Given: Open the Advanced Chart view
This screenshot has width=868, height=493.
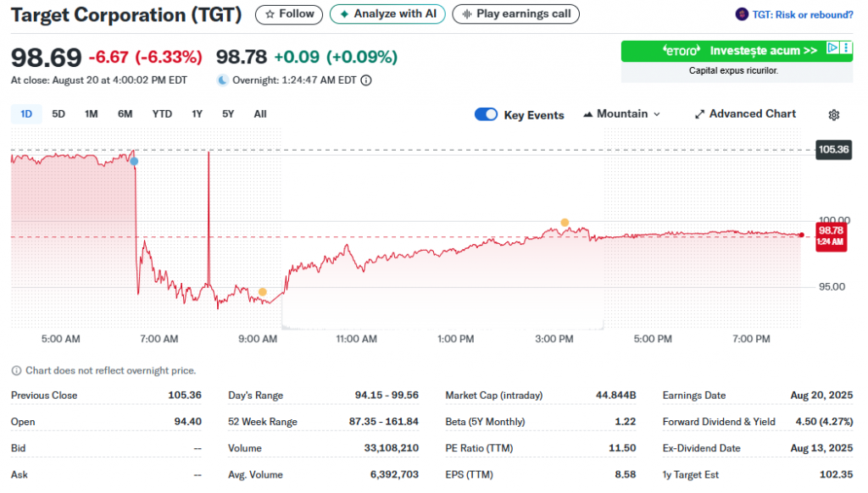Looking at the screenshot, I should 745,114.
